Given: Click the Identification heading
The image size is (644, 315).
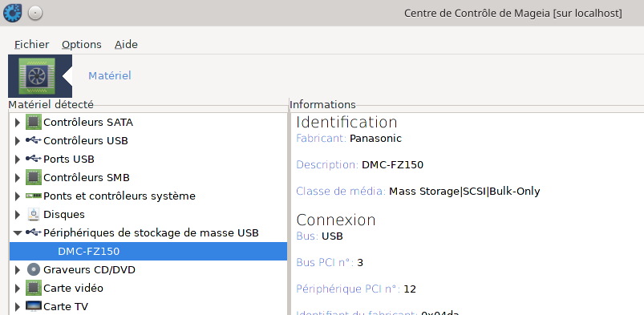Looking at the screenshot, I should coord(346,123).
